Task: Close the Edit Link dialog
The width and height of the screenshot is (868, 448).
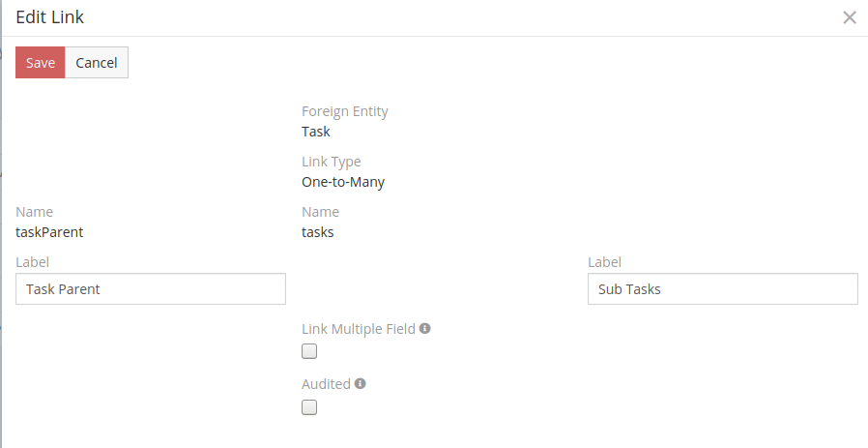Action: pos(850,17)
